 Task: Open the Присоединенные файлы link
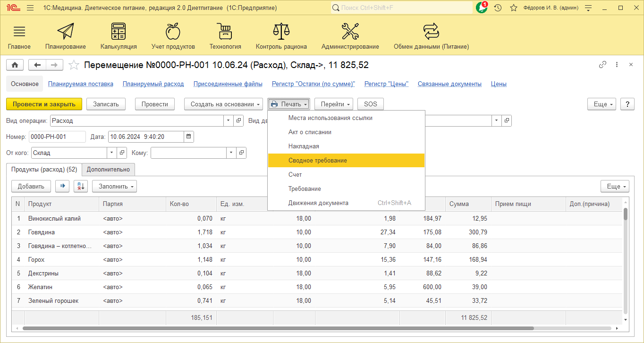228,84
